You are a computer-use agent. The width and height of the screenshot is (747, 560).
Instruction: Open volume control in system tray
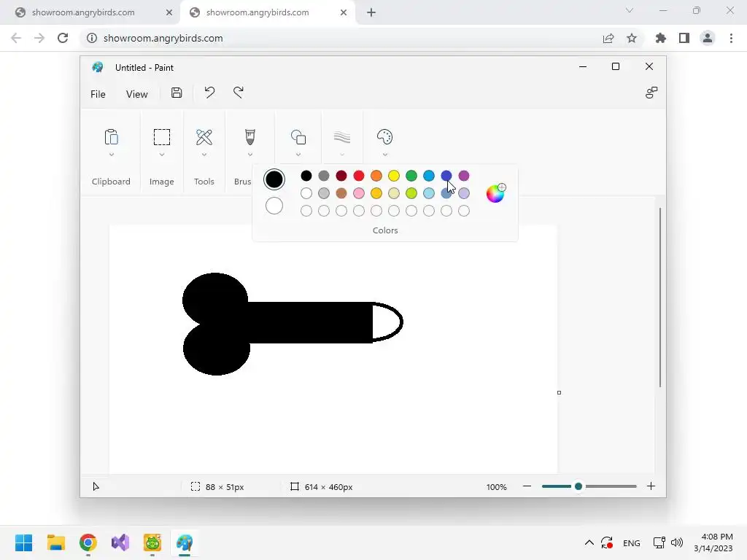click(676, 542)
